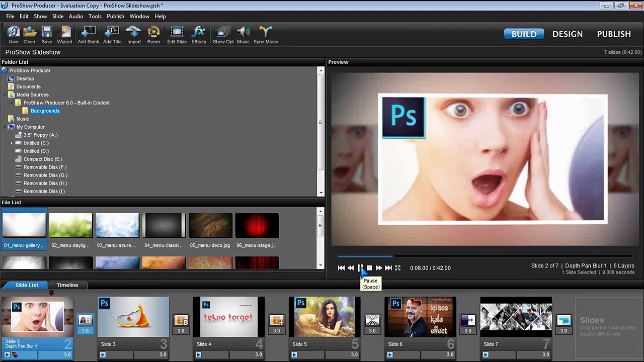Open the Edit menu
644x362 pixels.
click(24, 16)
